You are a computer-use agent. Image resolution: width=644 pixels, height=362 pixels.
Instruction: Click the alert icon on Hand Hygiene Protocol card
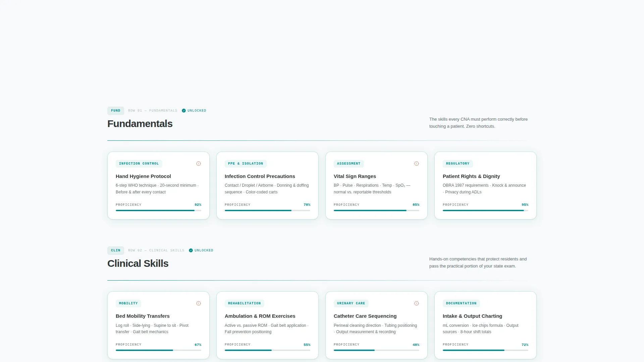pyautogui.click(x=199, y=164)
